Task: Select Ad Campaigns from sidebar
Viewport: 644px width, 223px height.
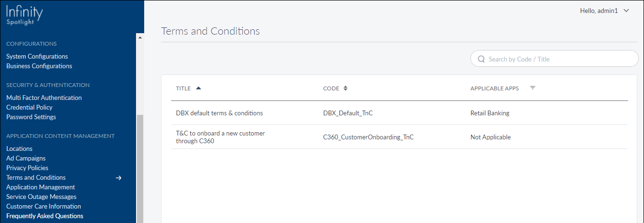Action: pyautogui.click(x=26, y=158)
